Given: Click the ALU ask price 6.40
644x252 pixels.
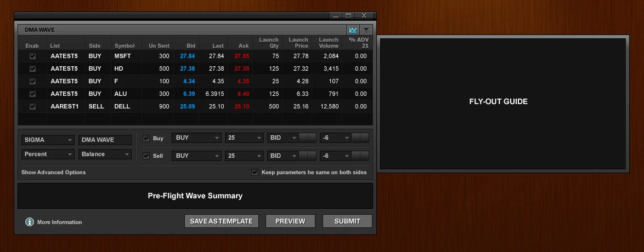Looking at the screenshot, I should pyautogui.click(x=243, y=94).
